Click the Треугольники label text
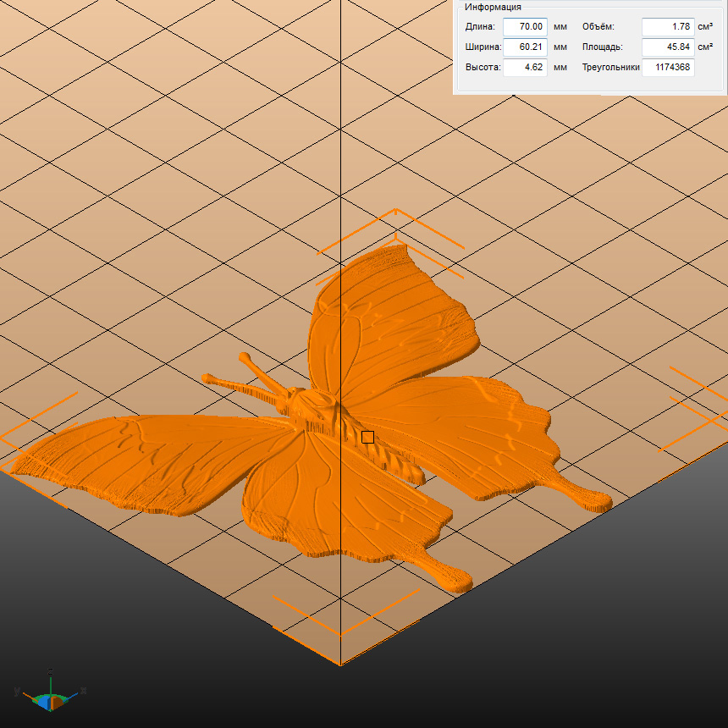The width and height of the screenshot is (728, 728). [x=610, y=68]
